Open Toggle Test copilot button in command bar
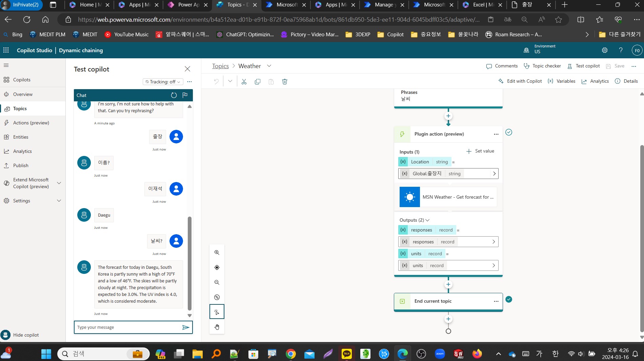 (583, 66)
